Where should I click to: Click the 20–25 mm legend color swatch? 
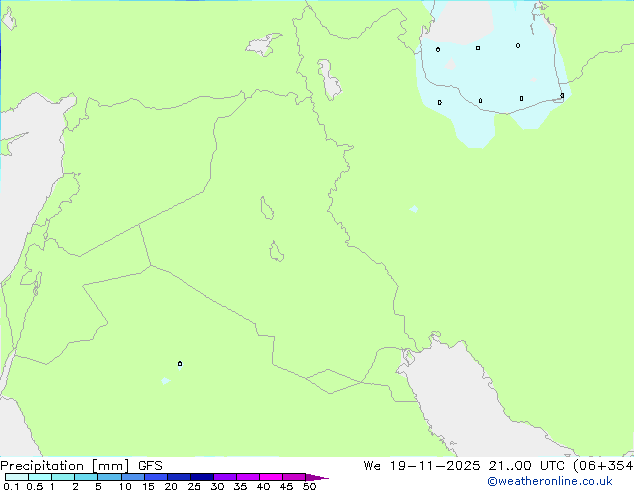pos(178,477)
